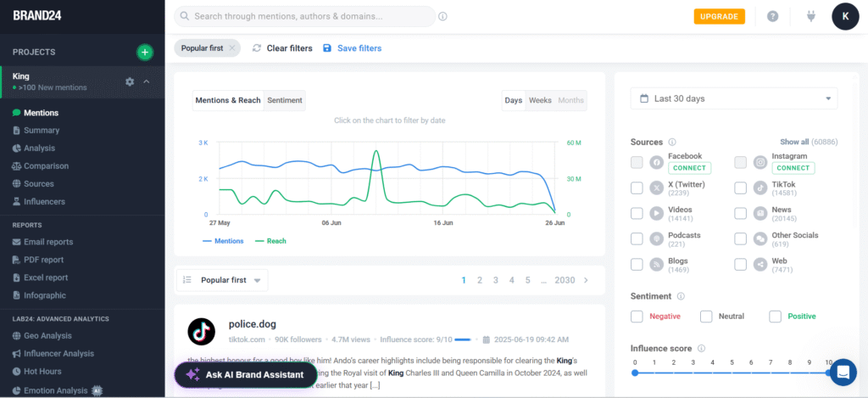Screen dimensions: 868x398
Task: Open Comparison in the sidebar
Action: (46, 165)
